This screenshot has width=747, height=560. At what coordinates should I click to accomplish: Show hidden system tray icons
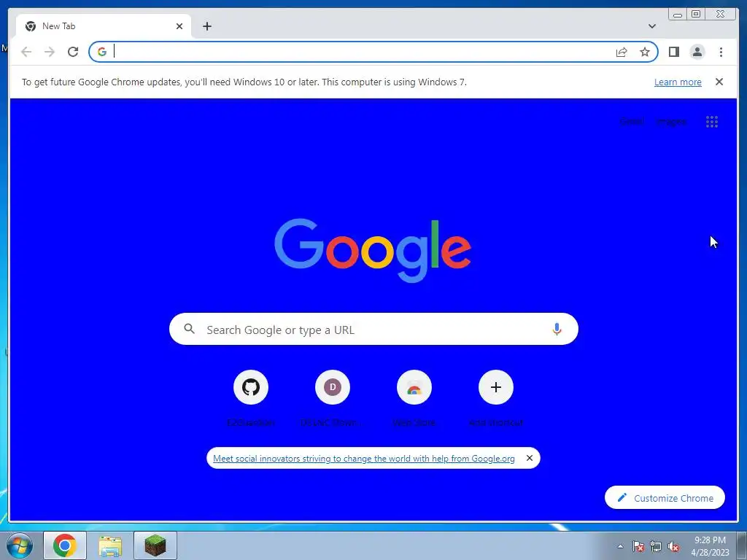(x=620, y=547)
